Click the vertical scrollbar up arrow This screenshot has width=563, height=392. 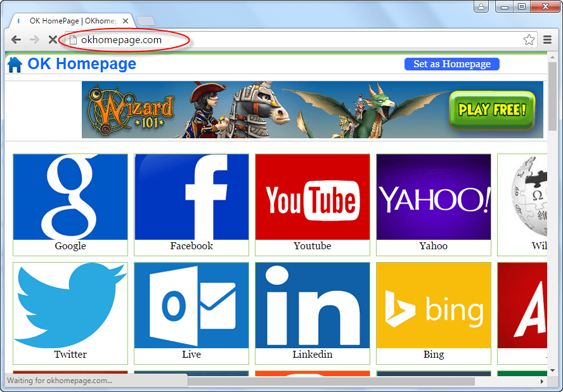pyautogui.click(x=553, y=57)
